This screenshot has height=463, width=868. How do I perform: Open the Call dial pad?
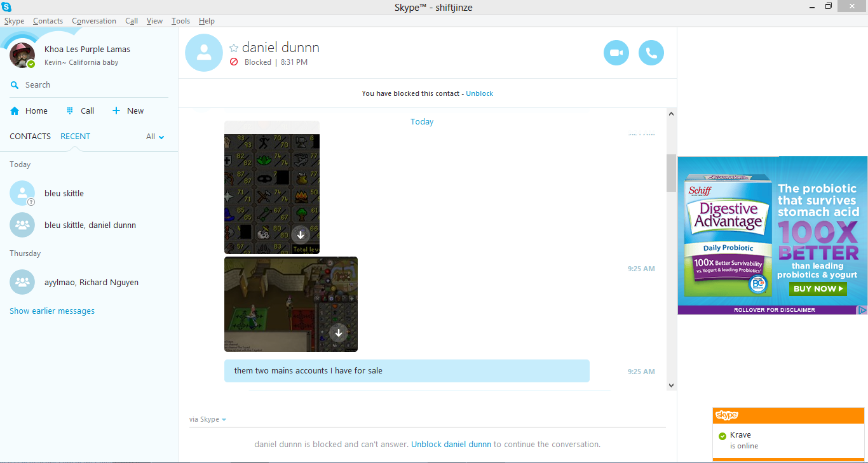click(x=80, y=111)
